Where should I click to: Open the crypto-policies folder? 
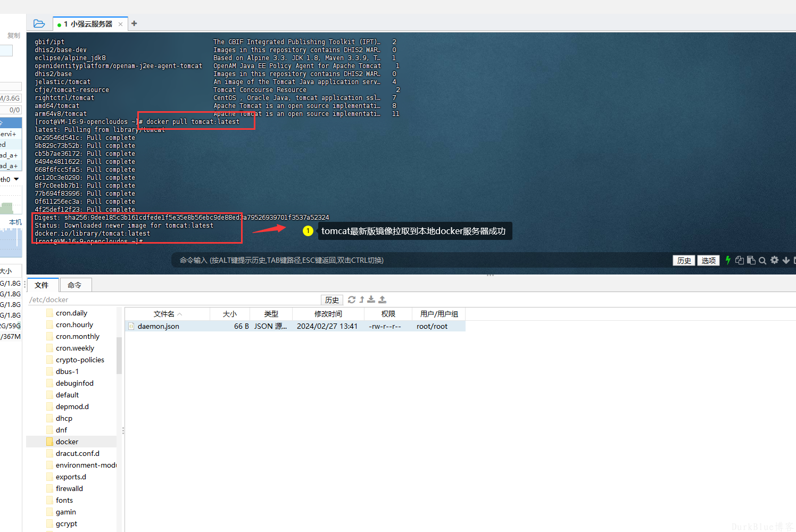[x=80, y=360]
